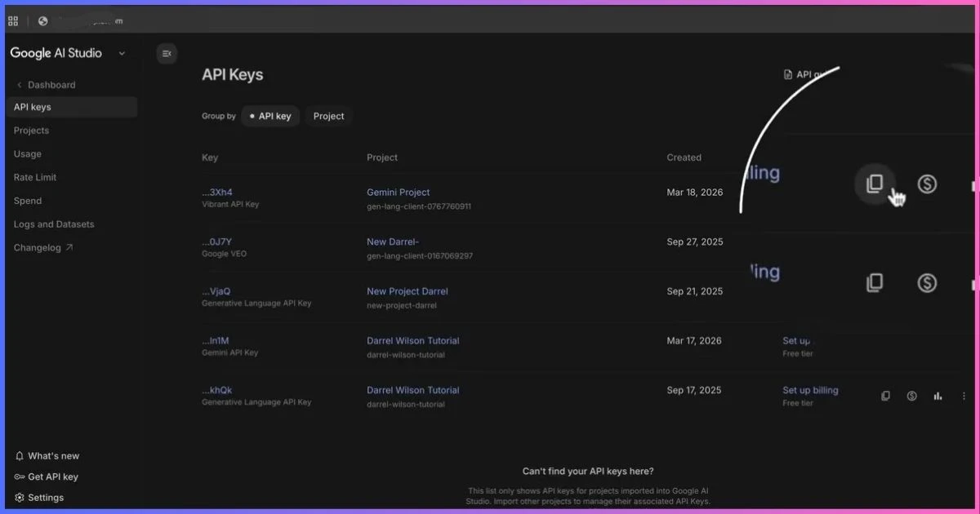Open Rate Limit in the sidebar
This screenshot has width=980, height=514.
(35, 177)
